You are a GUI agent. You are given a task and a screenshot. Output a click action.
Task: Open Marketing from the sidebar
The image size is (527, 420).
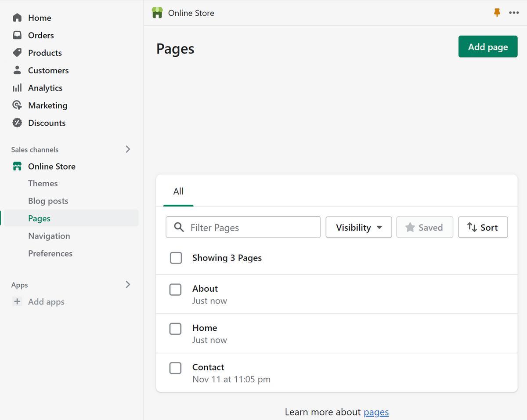[47, 105]
